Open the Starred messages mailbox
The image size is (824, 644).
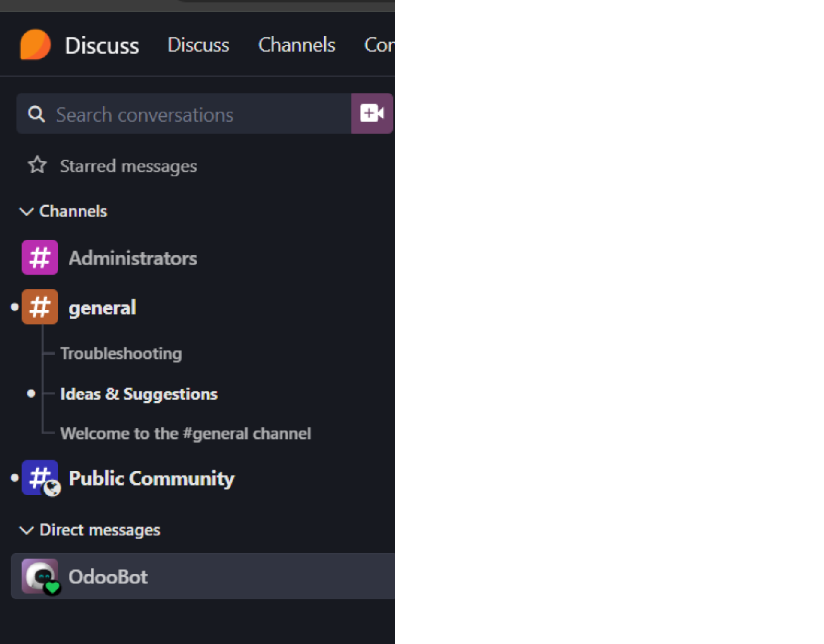[x=128, y=166]
